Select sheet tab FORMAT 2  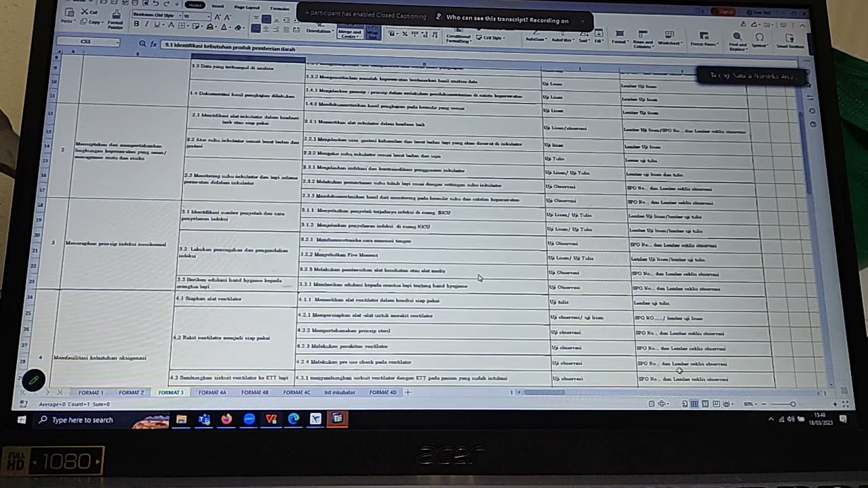click(132, 392)
